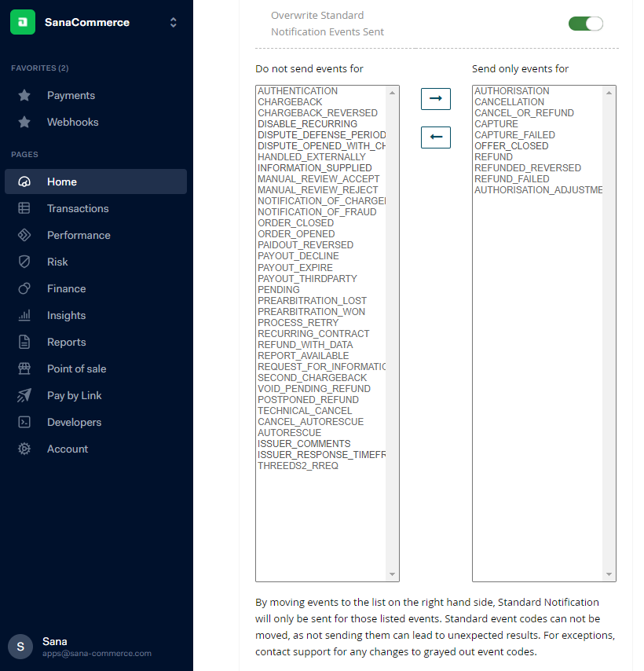
Task: Select CHARGEBACK event in left list
Action: click(x=290, y=102)
